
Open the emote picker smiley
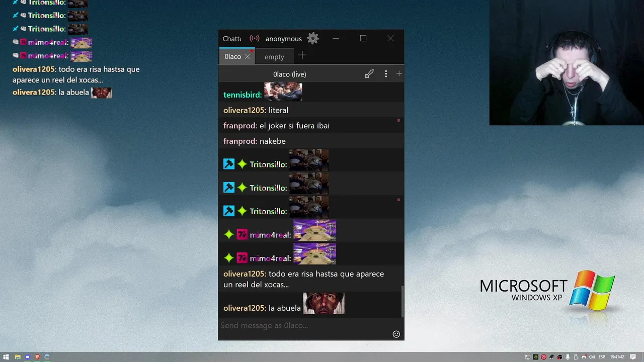coord(396,334)
